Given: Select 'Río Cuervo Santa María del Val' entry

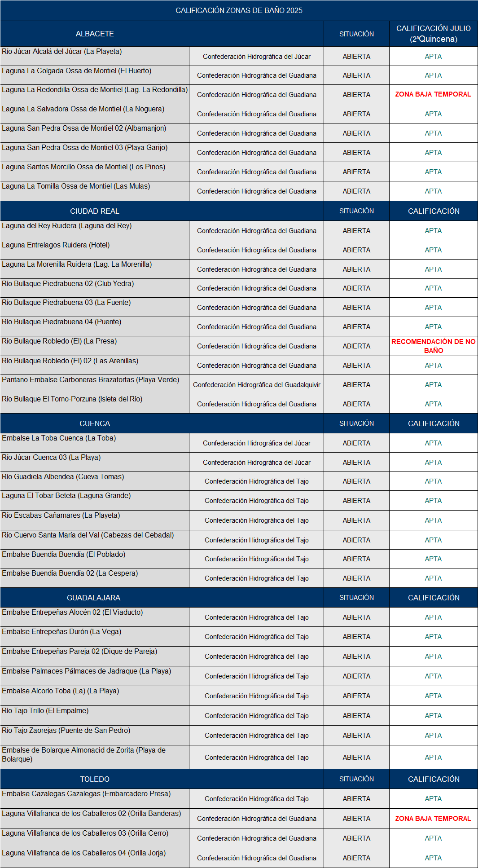Looking at the screenshot, I should tap(88, 535).
